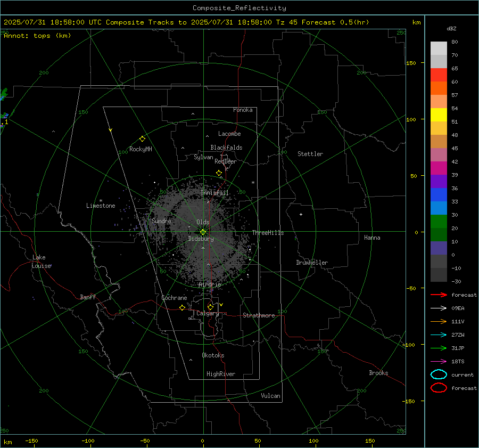
Task: Click the Cochrane label
Action: coord(174,298)
